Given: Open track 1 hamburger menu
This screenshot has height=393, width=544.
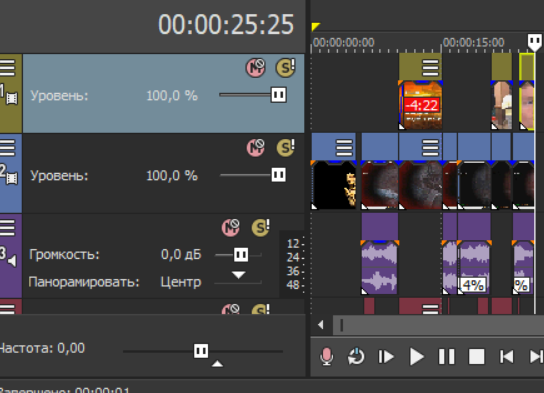Looking at the screenshot, I should 8,68.
